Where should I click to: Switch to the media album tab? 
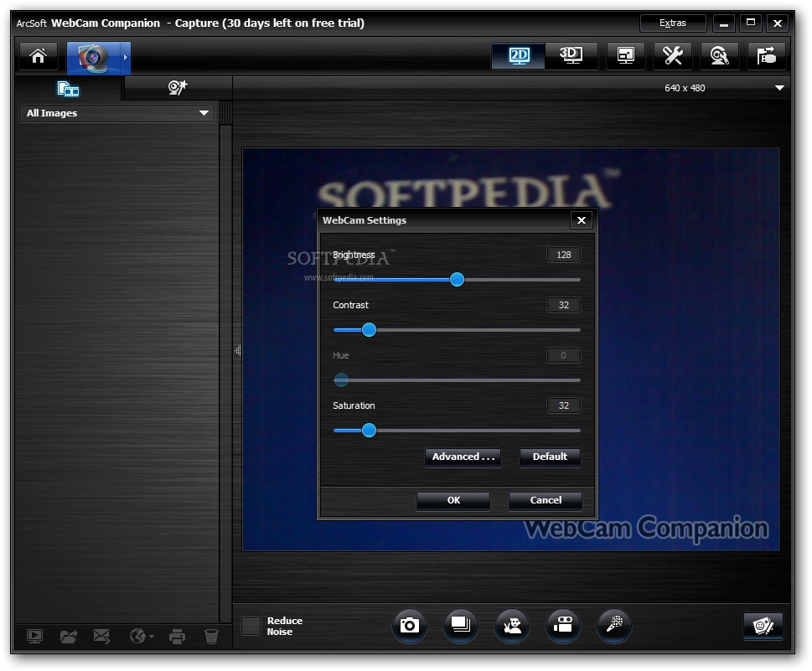(68, 89)
